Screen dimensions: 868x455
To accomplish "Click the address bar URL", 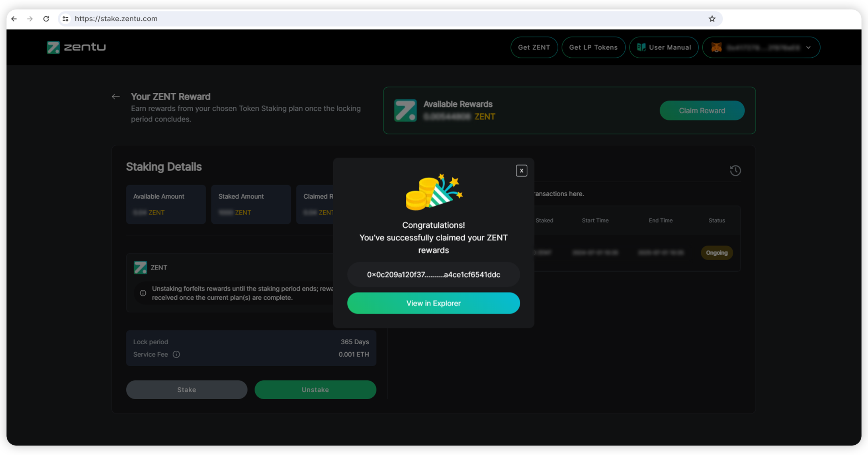I will pyautogui.click(x=116, y=19).
